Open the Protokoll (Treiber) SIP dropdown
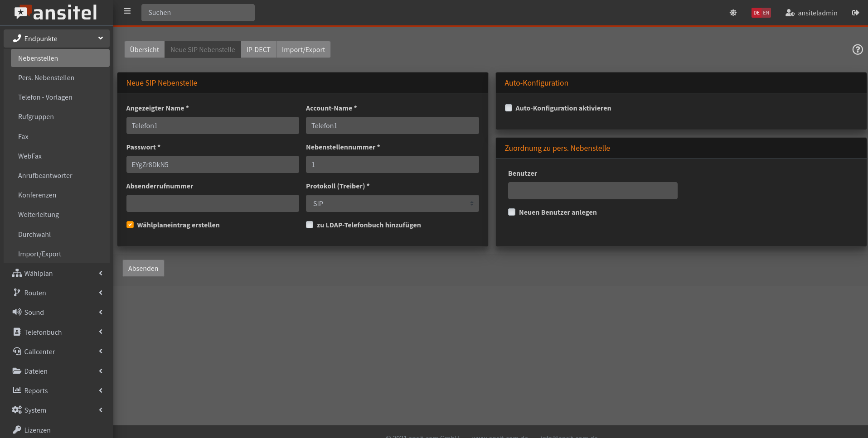 pos(392,203)
